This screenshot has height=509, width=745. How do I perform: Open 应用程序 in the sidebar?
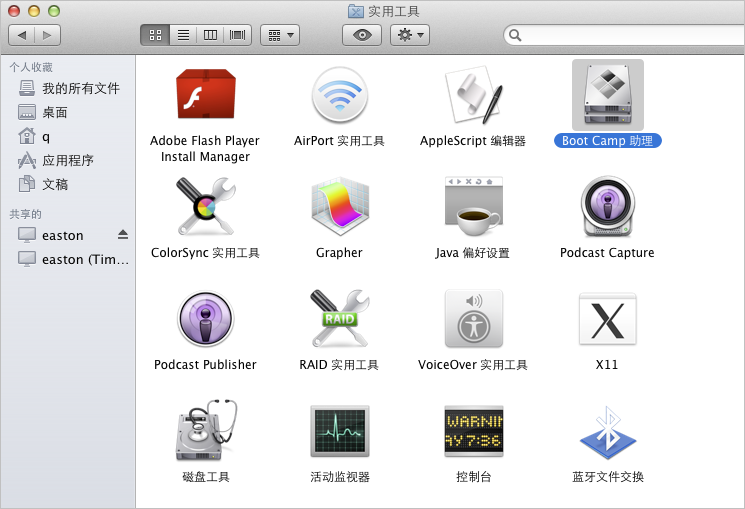click(68, 161)
